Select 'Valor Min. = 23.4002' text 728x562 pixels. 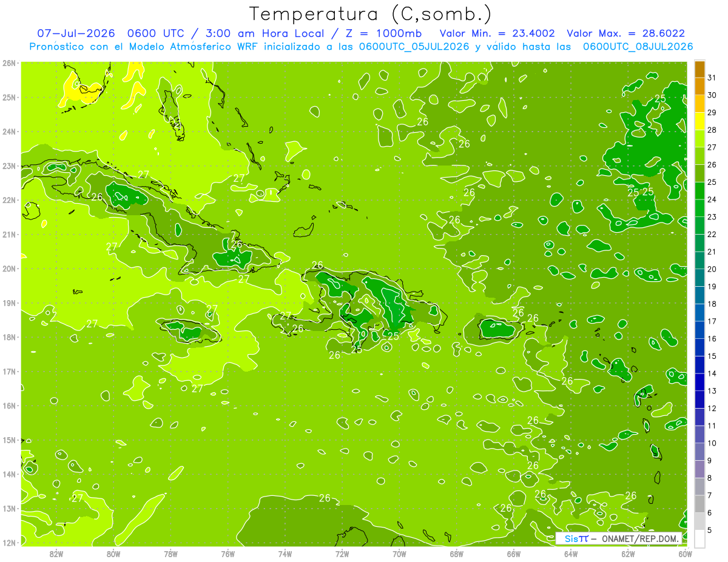[497, 33]
